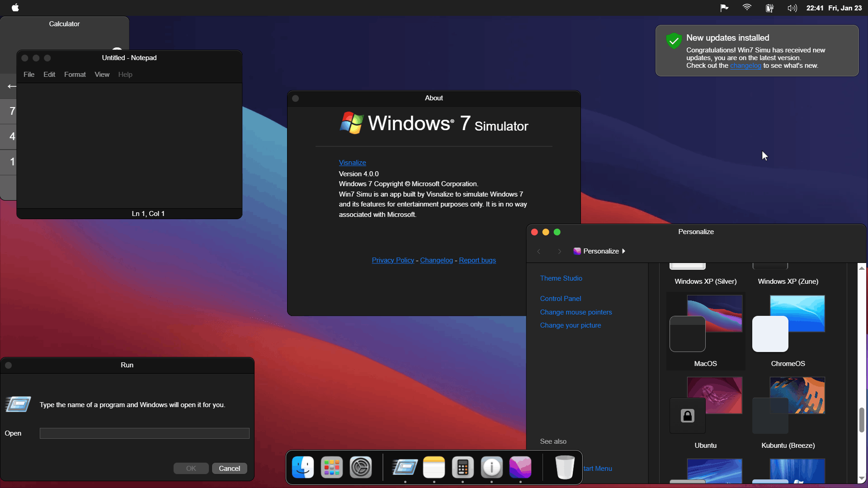Click the About info icon in dock
Image resolution: width=868 pixels, height=488 pixels.
491,467
